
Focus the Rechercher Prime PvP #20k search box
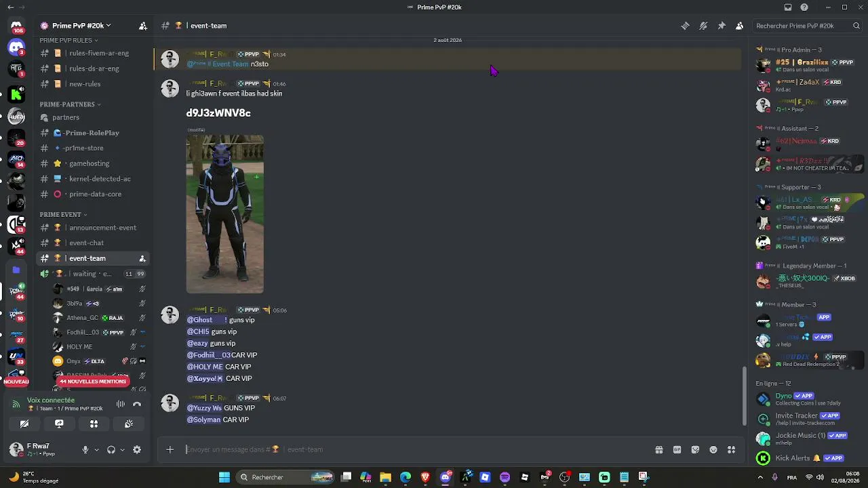(x=807, y=26)
